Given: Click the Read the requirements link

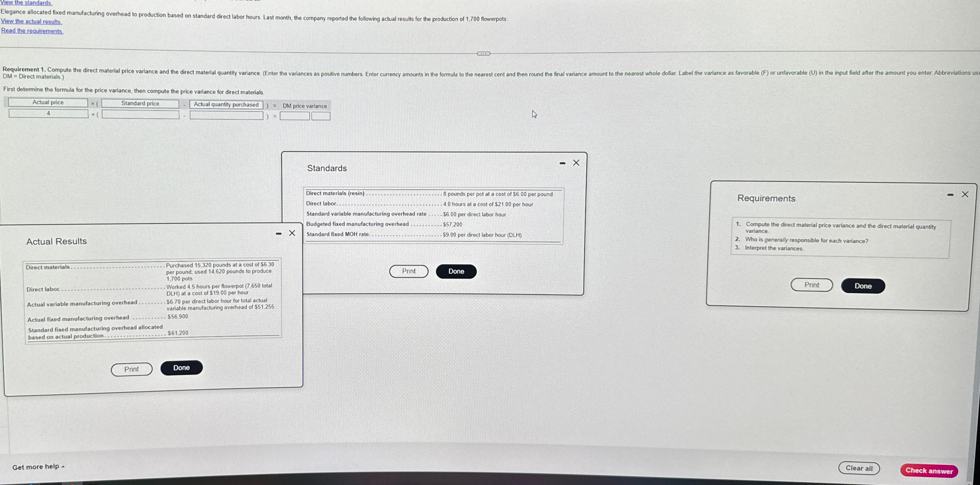Looking at the screenshot, I should click(32, 30).
